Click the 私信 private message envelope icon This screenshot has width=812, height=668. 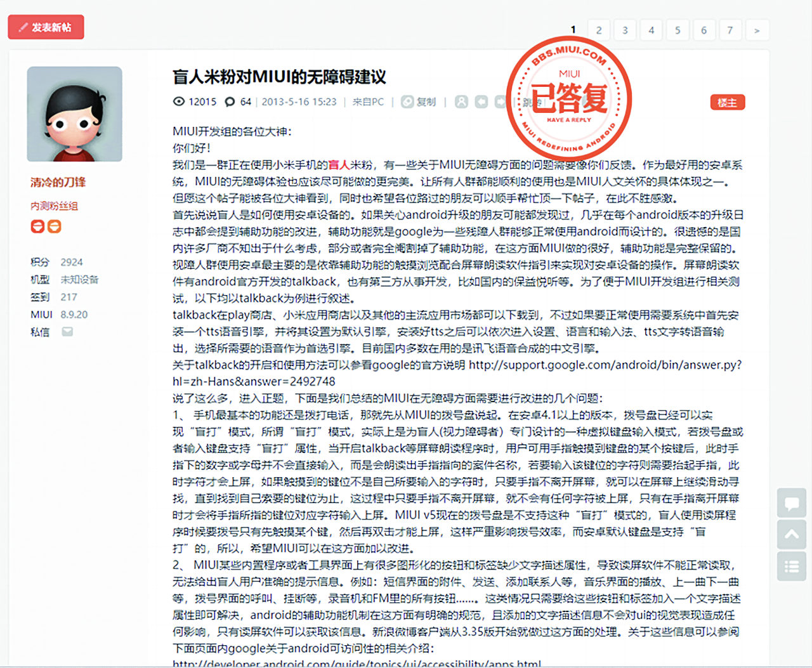[67, 331]
